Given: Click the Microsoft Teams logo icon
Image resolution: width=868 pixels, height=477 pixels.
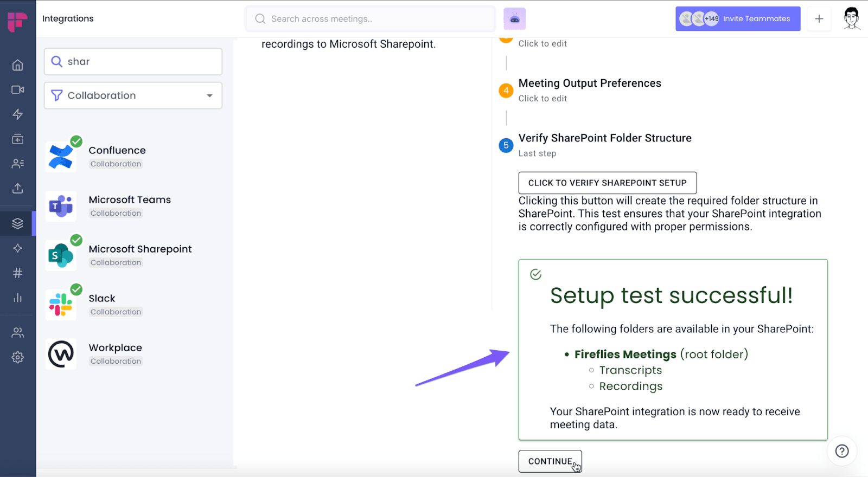Looking at the screenshot, I should click(61, 207).
